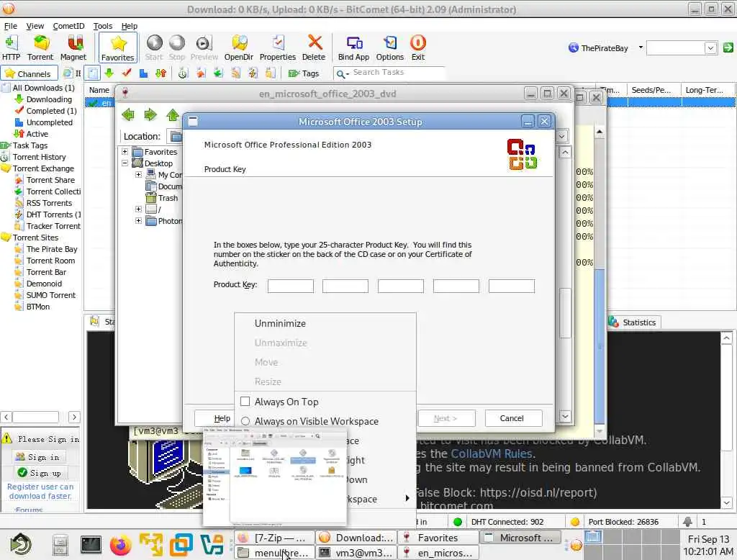Click the Tags toolbar icon

point(304,73)
